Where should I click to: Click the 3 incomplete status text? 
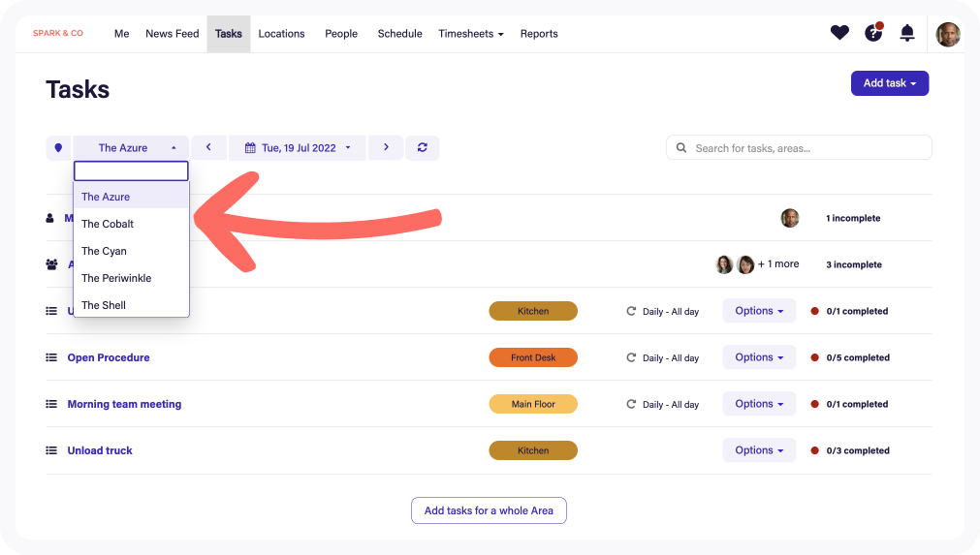[x=854, y=264]
